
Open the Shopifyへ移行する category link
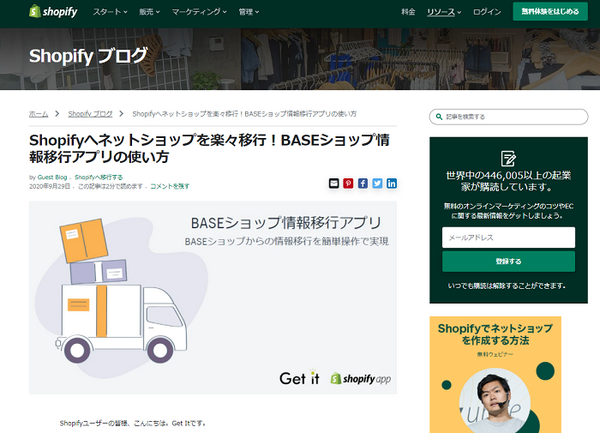(99, 177)
